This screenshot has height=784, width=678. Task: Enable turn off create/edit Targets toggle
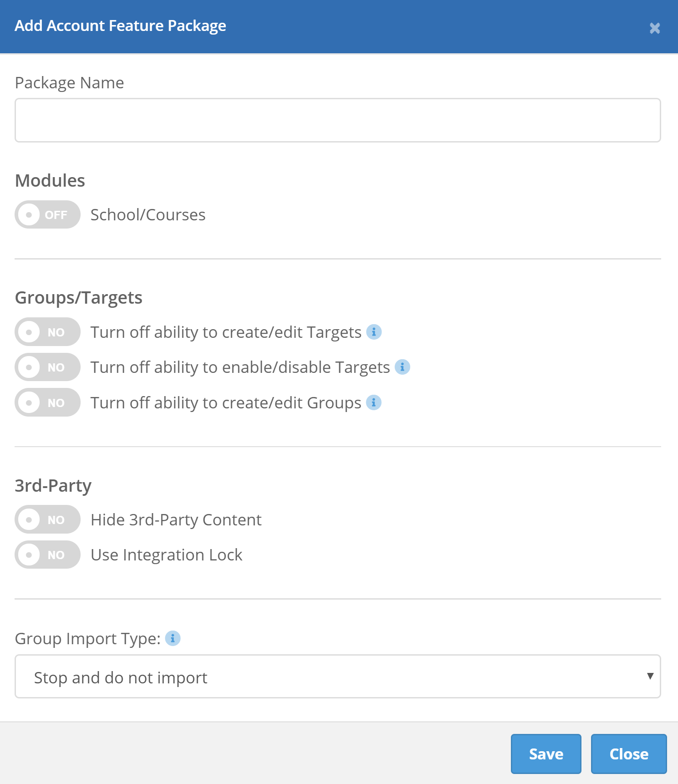tap(47, 332)
